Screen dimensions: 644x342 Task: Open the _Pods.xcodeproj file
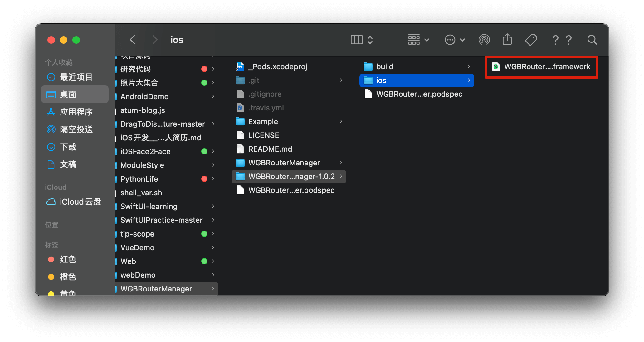(277, 67)
